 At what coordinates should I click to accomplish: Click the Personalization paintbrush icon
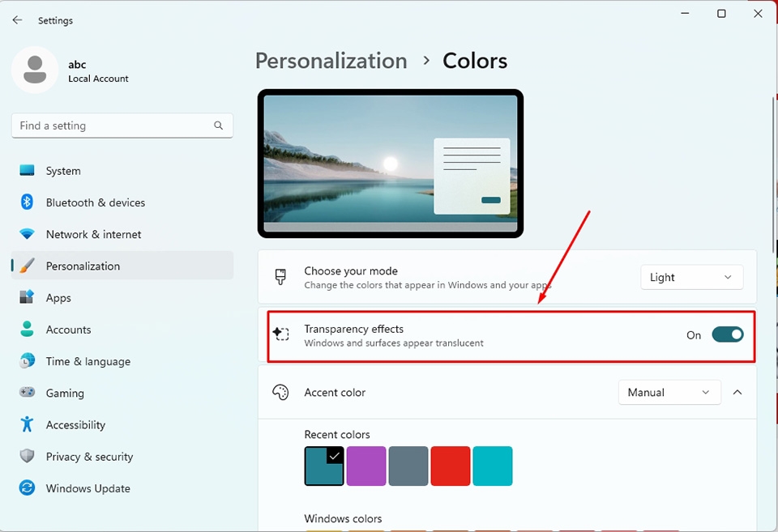coord(27,266)
